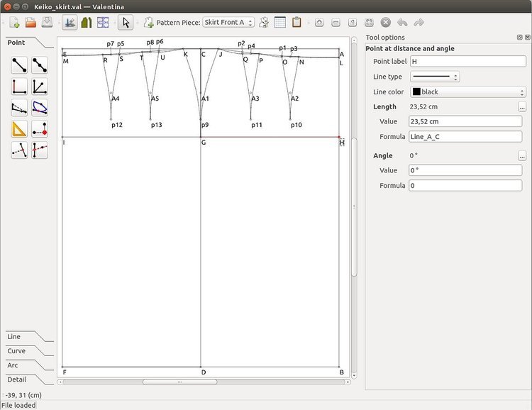Toggle Draw mode in the toolbar

click(70, 23)
